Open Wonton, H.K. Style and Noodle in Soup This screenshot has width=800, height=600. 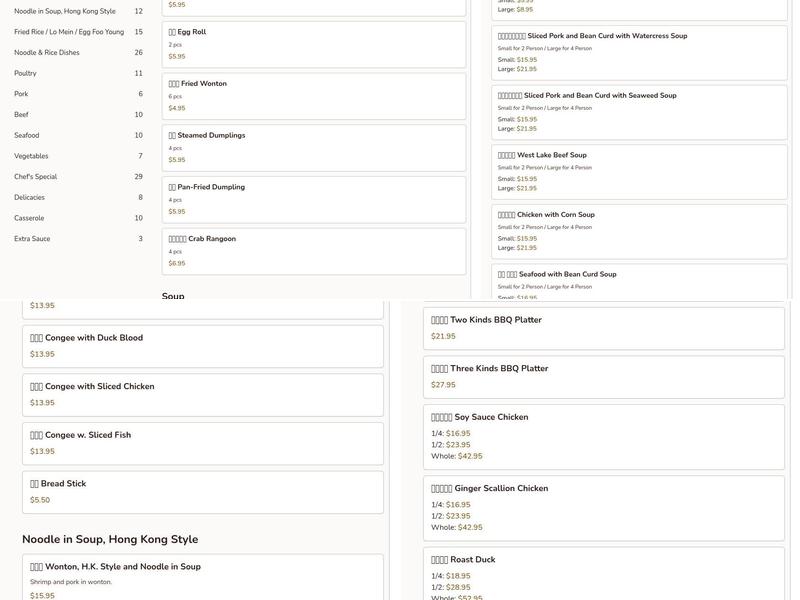pos(203,577)
